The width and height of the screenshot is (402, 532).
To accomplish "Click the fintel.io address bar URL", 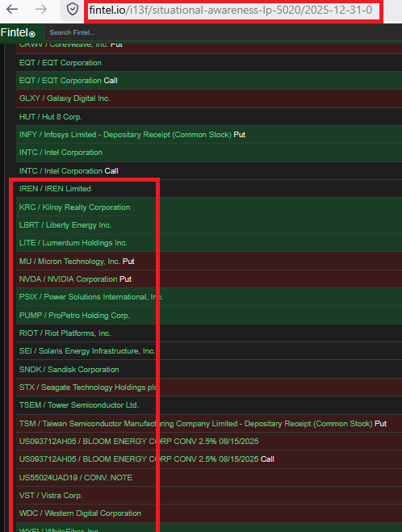I will [231, 10].
